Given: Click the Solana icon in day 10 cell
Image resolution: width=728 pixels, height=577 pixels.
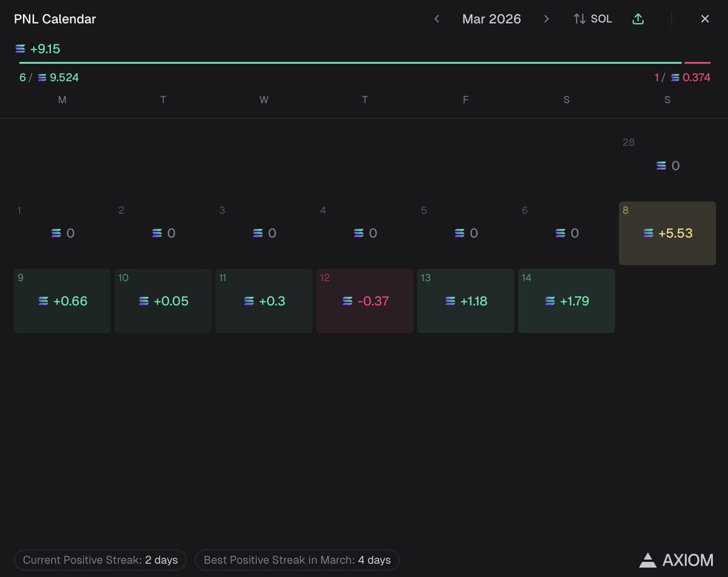Looking at the screenshot, I should [x=144, y=301].
